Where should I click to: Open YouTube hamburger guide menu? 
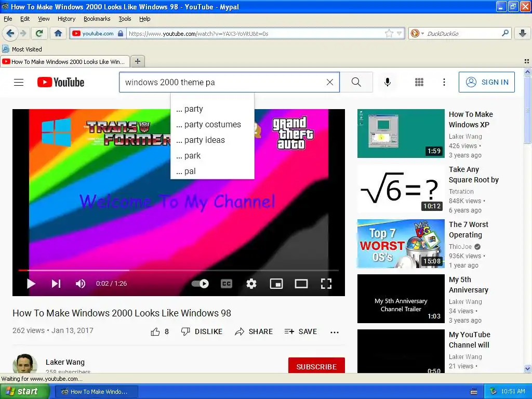pos(19,82)
